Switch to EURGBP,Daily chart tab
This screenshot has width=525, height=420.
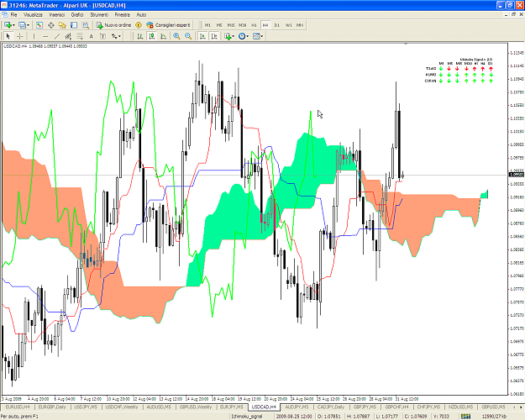point(52,407)
